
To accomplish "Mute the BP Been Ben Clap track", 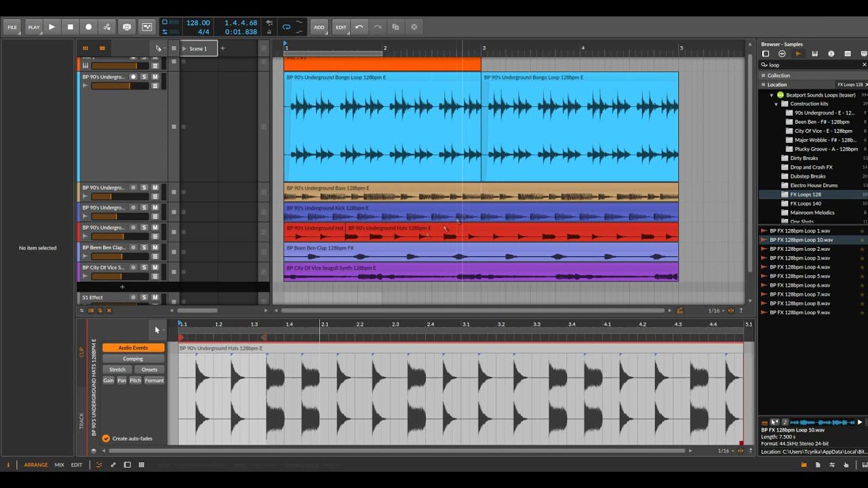I will pyautogui.click(x=155, y=248).
